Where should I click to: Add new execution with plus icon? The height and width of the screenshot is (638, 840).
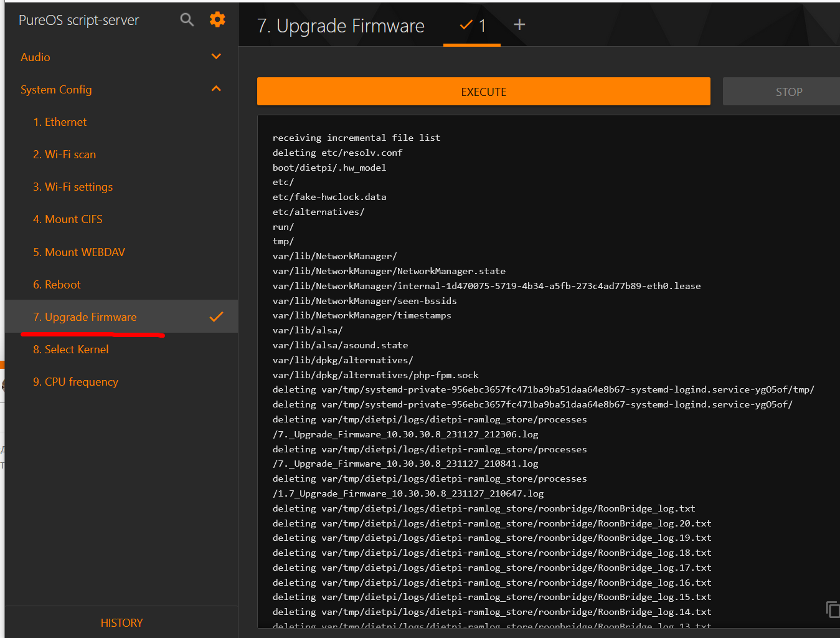click(519, 25)
